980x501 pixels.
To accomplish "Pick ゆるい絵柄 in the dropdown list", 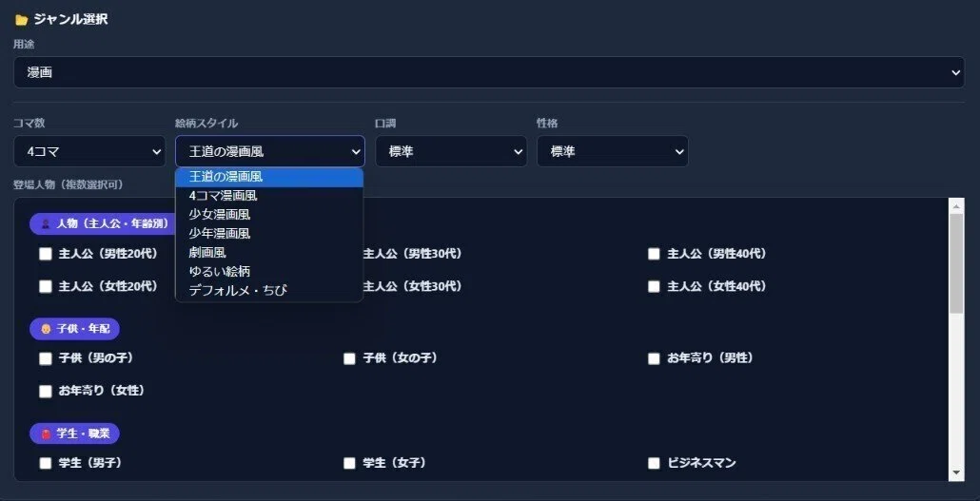I will tap(269, 271).
